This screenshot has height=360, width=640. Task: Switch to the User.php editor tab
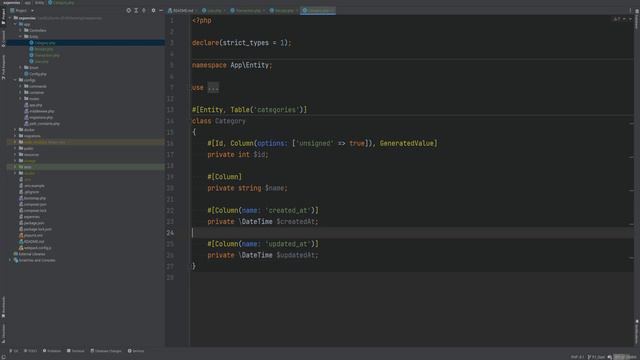(x=214, y=10)
